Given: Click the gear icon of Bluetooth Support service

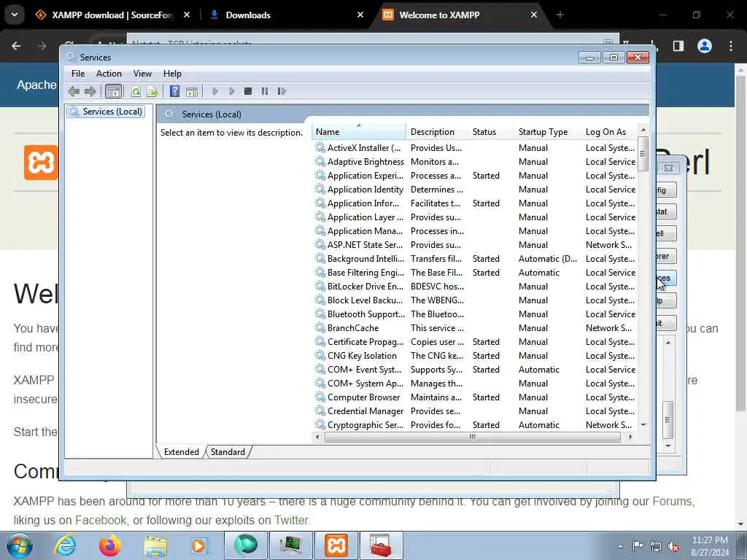Looking at the screenshot, I should coord(320,314).
